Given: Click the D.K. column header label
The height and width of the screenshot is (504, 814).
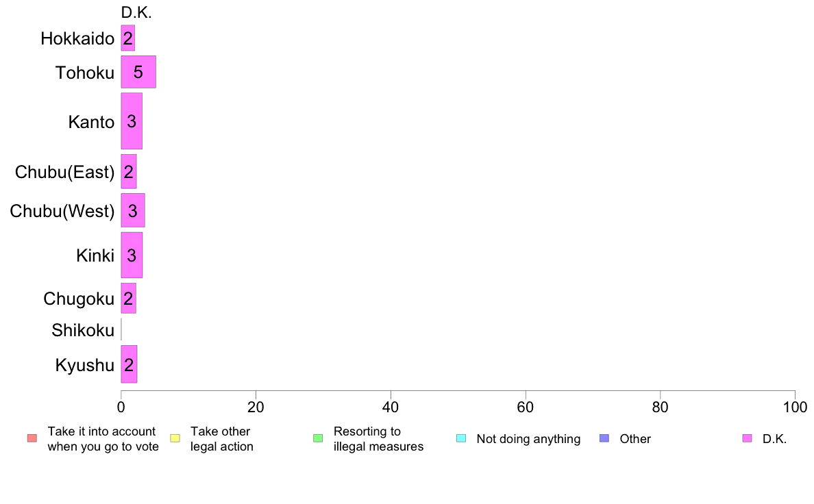Looking at the screenshot, I should click(136, 12).
